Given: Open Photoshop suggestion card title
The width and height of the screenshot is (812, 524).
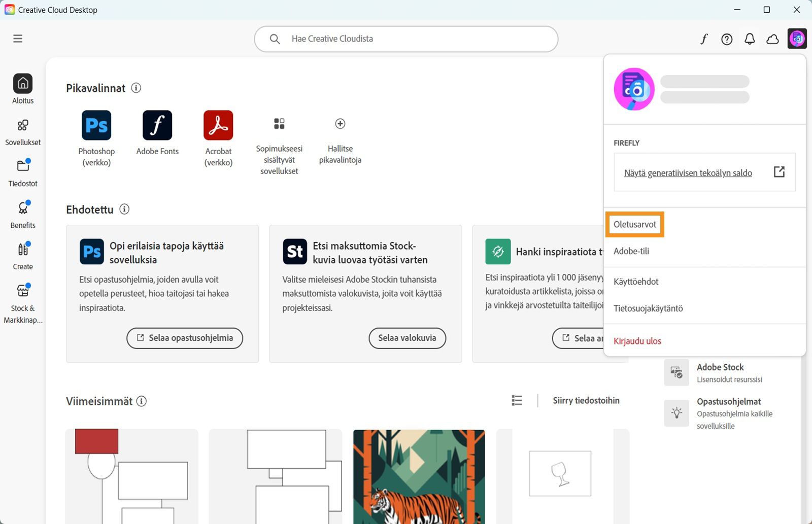Looking at the screenshot, I should (x=166, y=253).
